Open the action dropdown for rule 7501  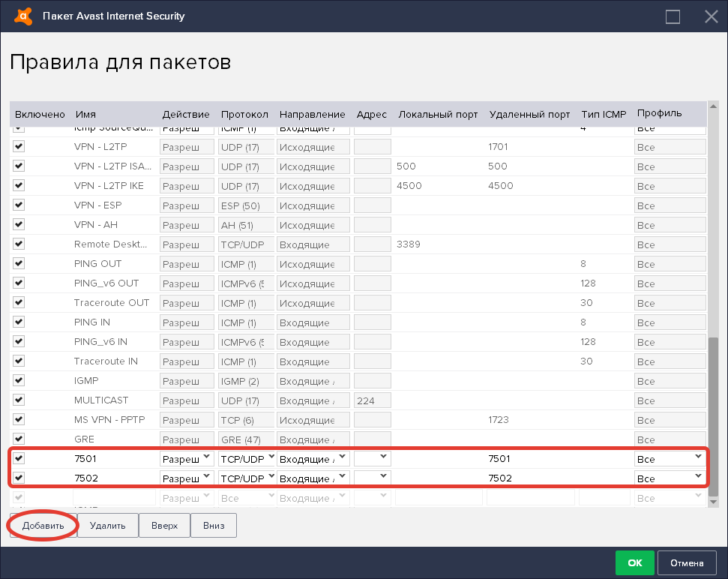[187, 459]
